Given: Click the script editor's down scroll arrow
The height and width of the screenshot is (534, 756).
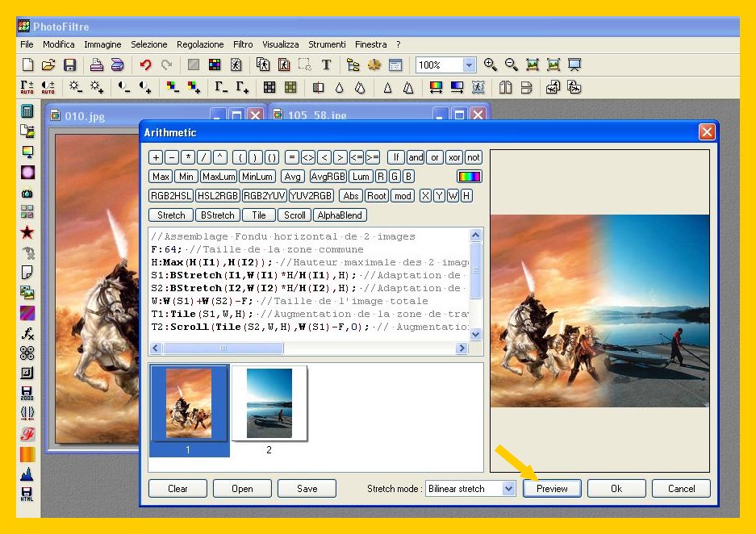Looking at the screenshot, I should click(x=475, y=334).
